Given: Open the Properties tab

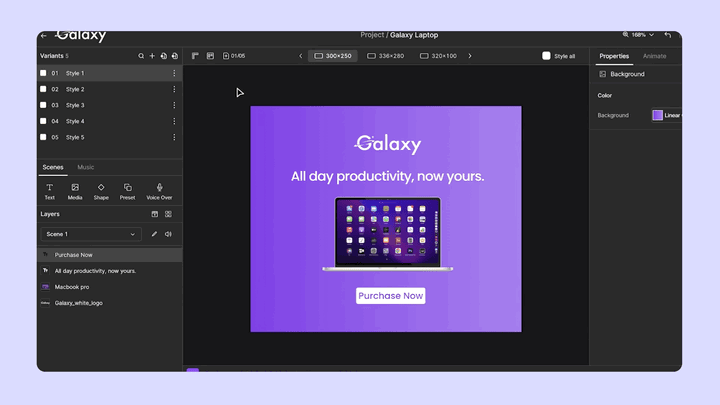Looking at the screenshot, I should [x=614, y=56].
